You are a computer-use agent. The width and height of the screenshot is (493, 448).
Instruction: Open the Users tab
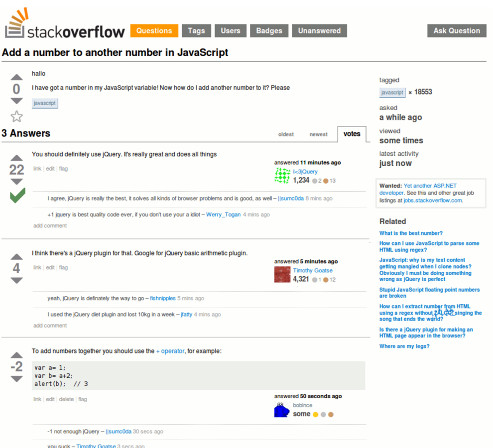[x=231, y=31]
